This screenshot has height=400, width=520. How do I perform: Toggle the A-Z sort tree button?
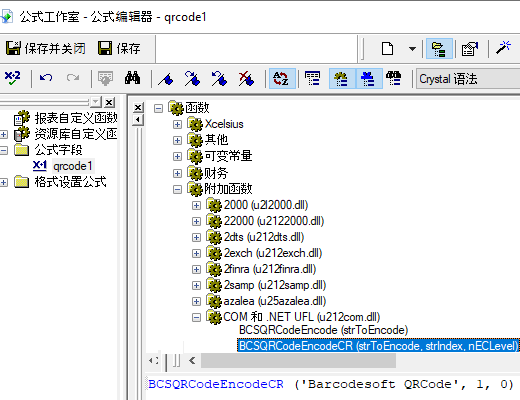point(282,79)
